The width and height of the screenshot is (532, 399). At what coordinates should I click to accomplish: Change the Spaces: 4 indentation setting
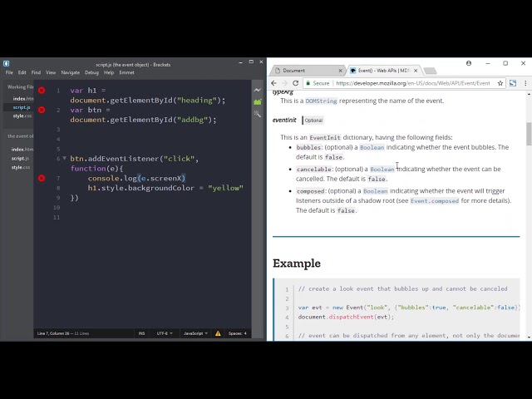pos(238,333)
